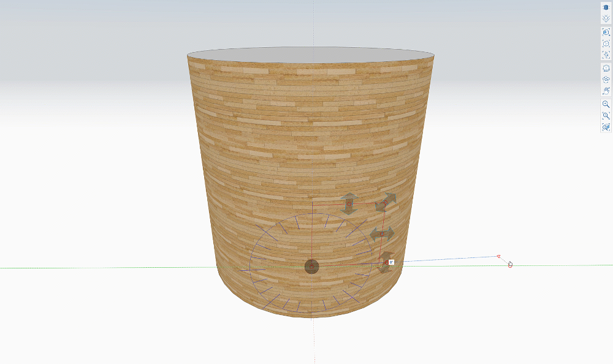
Task: Activate the Zoom magnifier tool
Action: click(x=606, y=104)
